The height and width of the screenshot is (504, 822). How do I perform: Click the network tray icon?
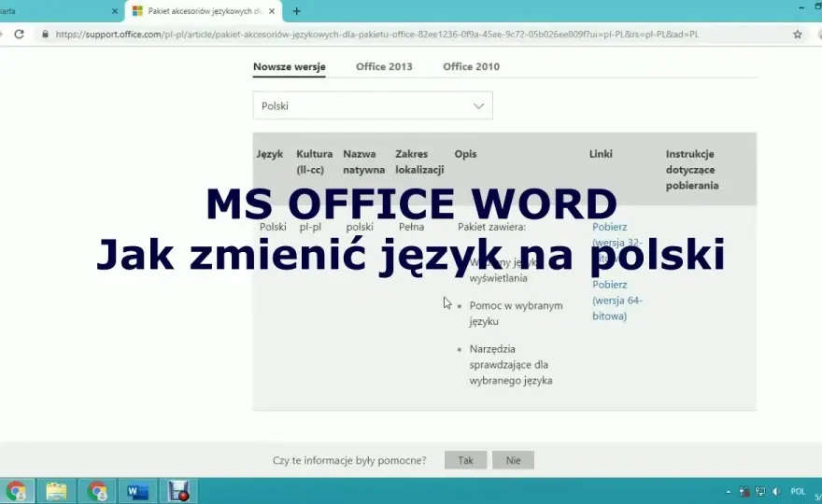point(760,492)
